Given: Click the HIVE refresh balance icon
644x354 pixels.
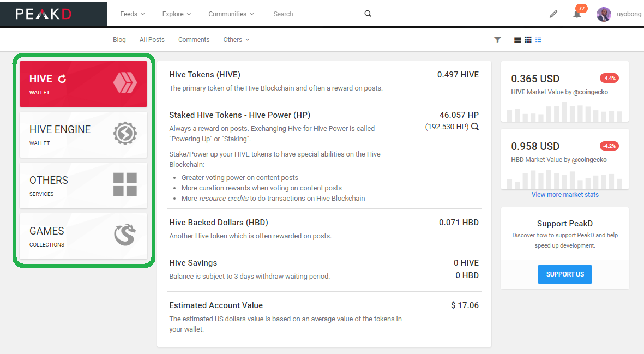Looking at the screenshot, I should [x=62, y=79].
